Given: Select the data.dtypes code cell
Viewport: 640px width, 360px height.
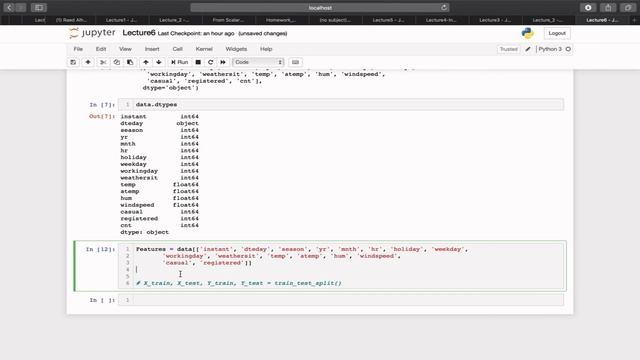Looking at the screenshot, I should pos(341,104).
